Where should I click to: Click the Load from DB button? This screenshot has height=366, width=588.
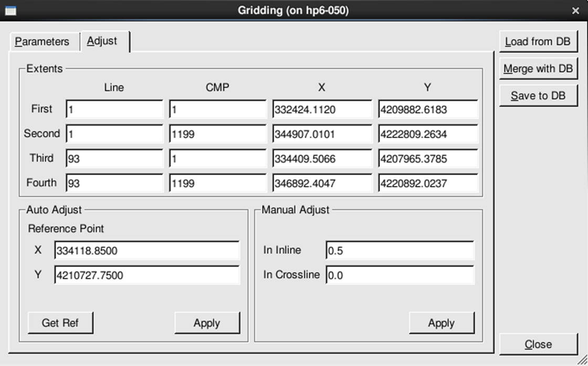click(x=538, y=41)
